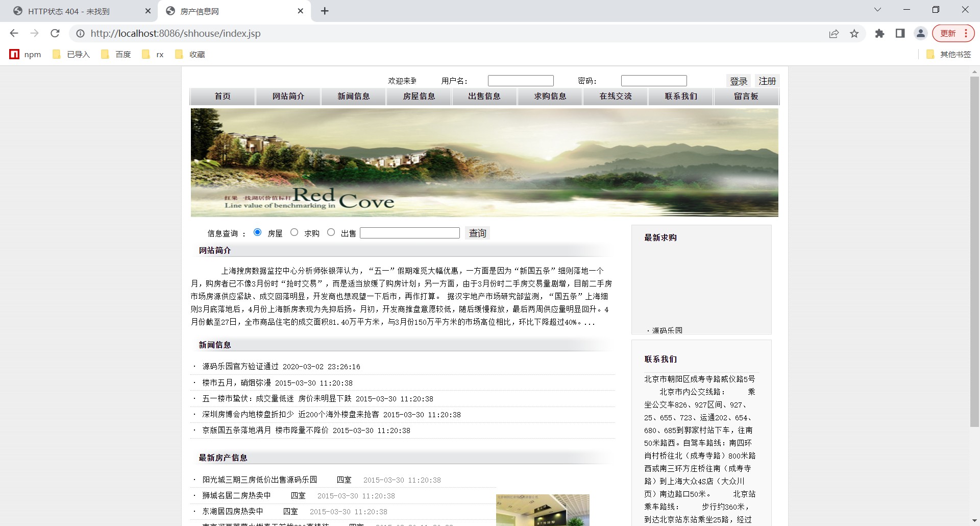Open the 新闻信息 menu item
This screenshot has height=526, width=980.
tap(353, 96)
